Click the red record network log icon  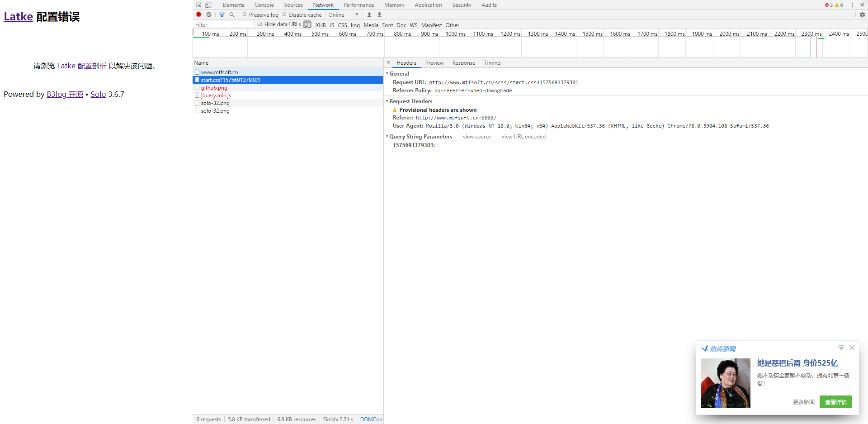tap(198, 14)
